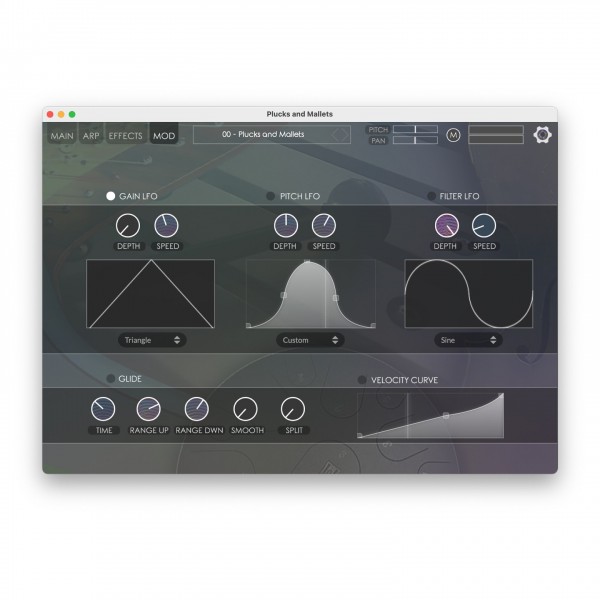The image size is (600, 600).
Task: Click the velocity curve bottom-left node
Action: coord(360,435)
